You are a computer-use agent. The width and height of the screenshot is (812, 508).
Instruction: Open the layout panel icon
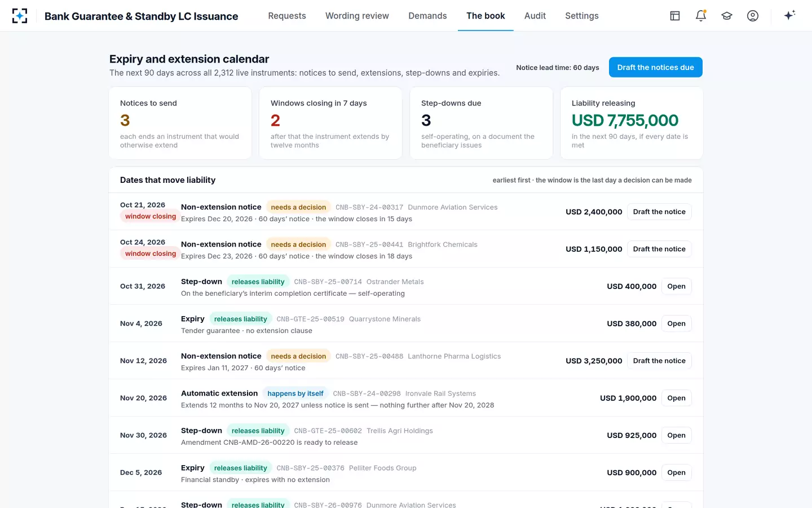675,16
